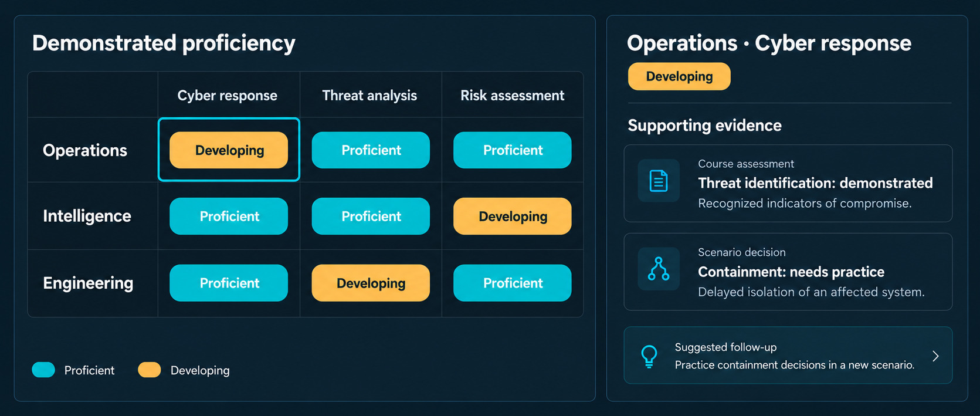
Task: Click the Engineering row label
Action: [x=88, y=283]
